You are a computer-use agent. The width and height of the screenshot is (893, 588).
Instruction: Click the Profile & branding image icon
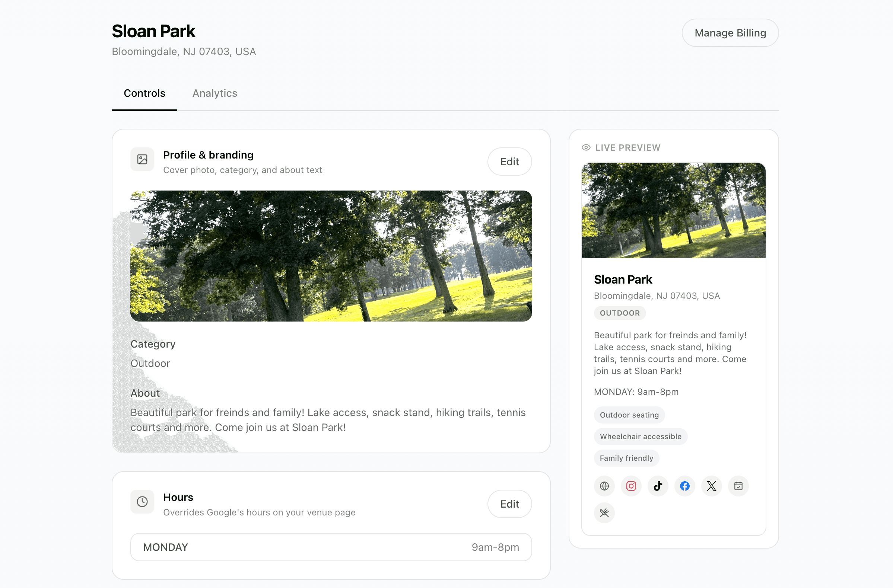[x=142, y=159]
